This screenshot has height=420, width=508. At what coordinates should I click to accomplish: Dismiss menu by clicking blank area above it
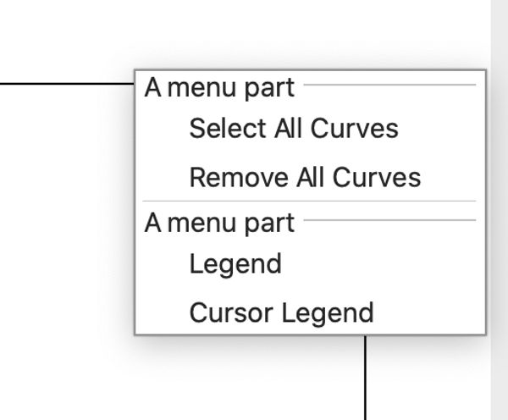click(254, 34)
